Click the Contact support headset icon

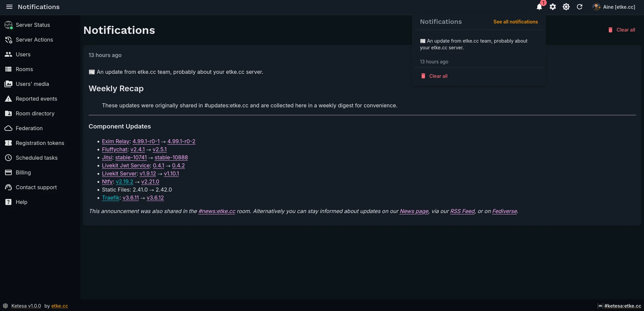pos(8,187)
